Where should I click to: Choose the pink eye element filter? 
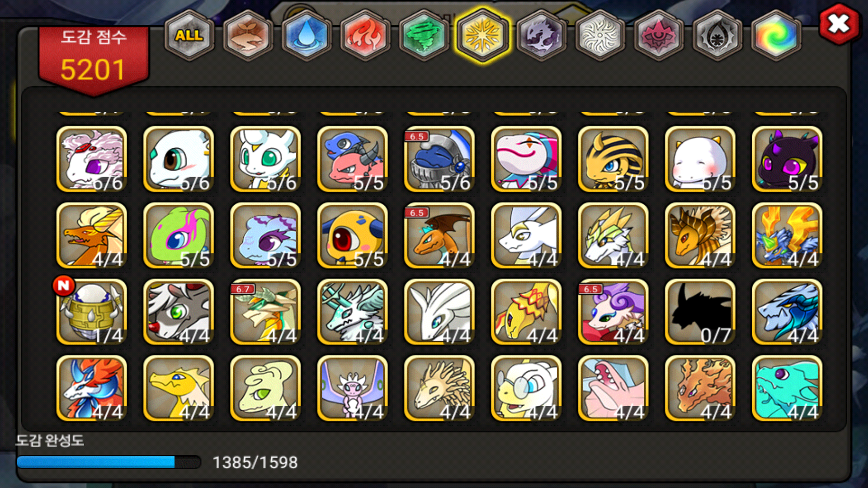click(659, 35)
